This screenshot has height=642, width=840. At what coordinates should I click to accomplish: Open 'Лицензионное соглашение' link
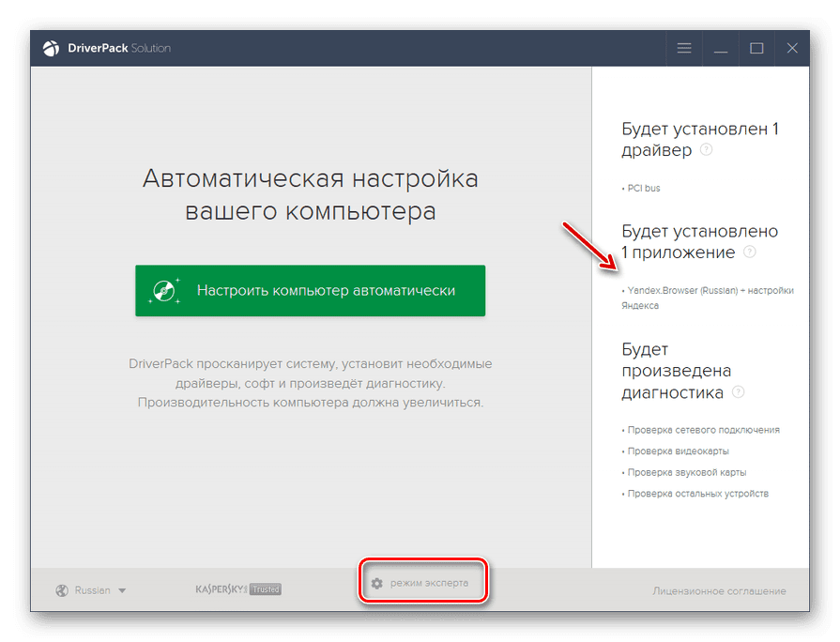719,591
